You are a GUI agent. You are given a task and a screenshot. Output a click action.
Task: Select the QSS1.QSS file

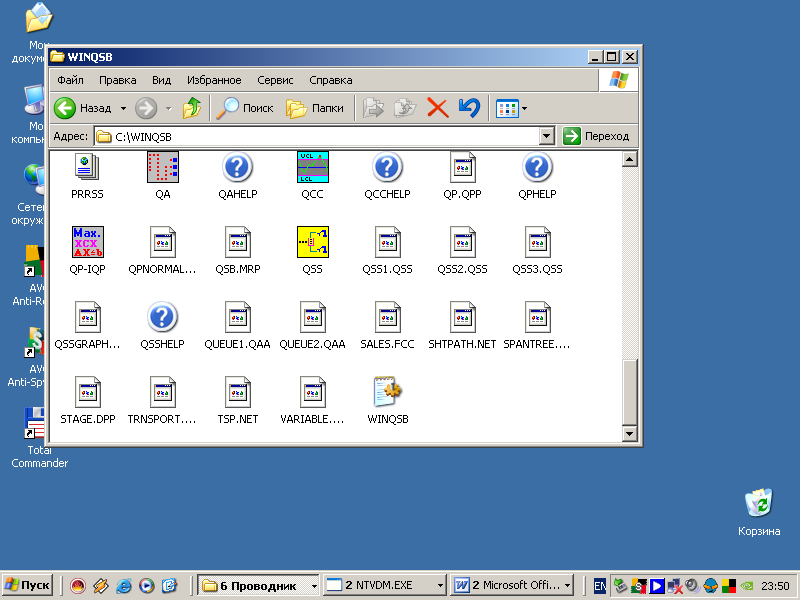(x=387, y=242)
